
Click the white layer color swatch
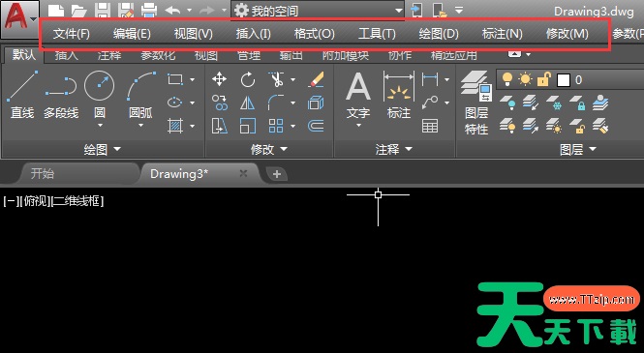[563, 80]
